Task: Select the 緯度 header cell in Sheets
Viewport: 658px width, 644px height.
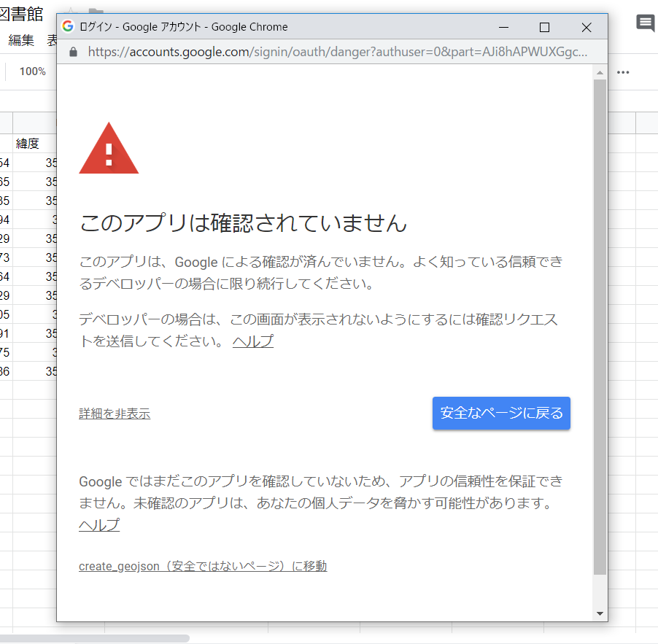Action: [x=34, y=144]
